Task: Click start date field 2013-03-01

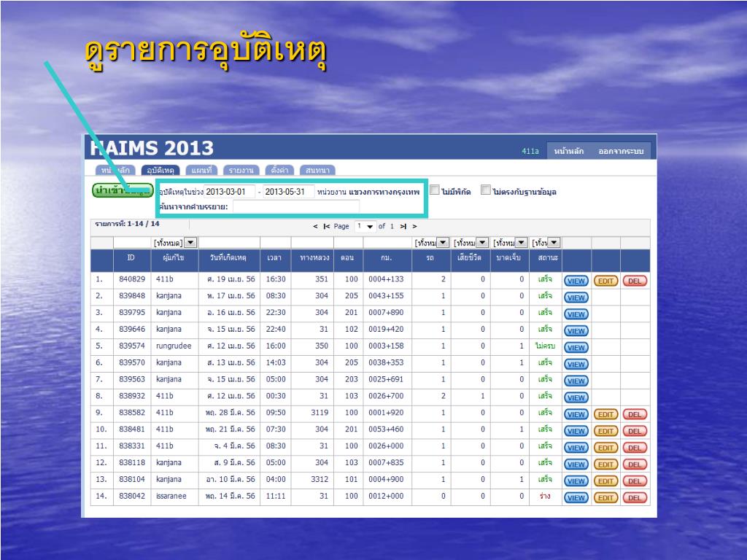Action: pyautogui.click(x=229, y=192)
